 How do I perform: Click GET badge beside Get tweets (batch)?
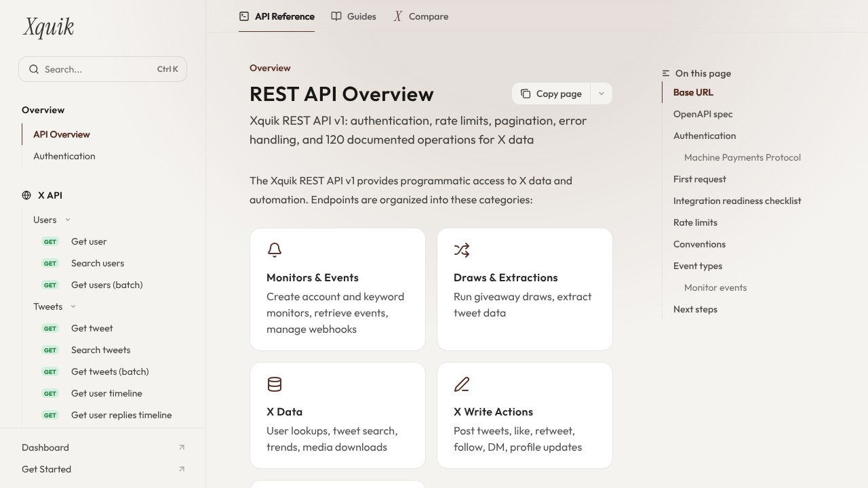click(x=50, y=372)
